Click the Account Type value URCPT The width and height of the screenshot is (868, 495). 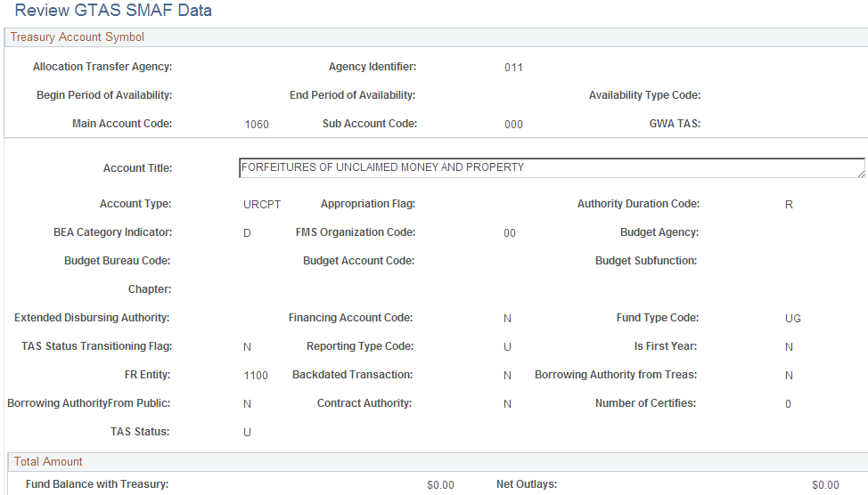pyautogui.click(x=262, y=205)
